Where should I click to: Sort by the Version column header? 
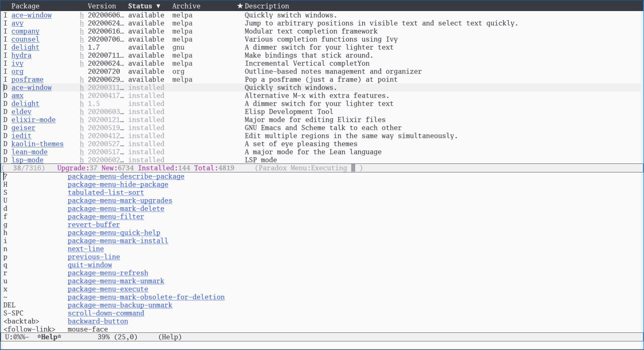tap(102, 6)
